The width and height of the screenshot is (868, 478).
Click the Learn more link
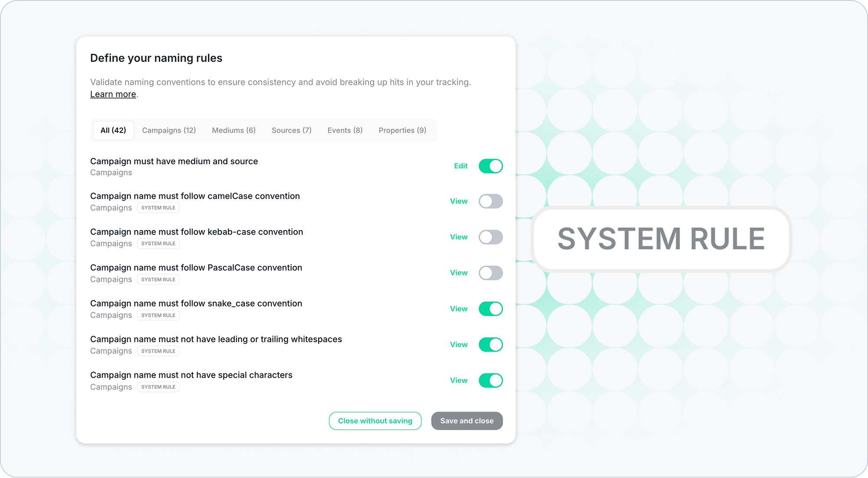click(113, 94)
